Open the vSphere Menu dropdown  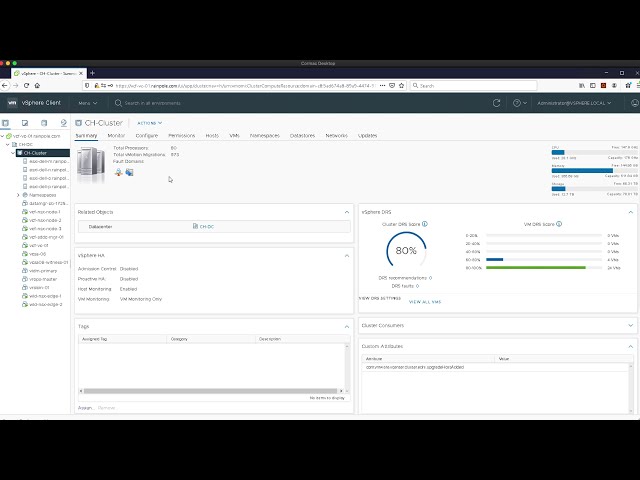coord(88,103)
